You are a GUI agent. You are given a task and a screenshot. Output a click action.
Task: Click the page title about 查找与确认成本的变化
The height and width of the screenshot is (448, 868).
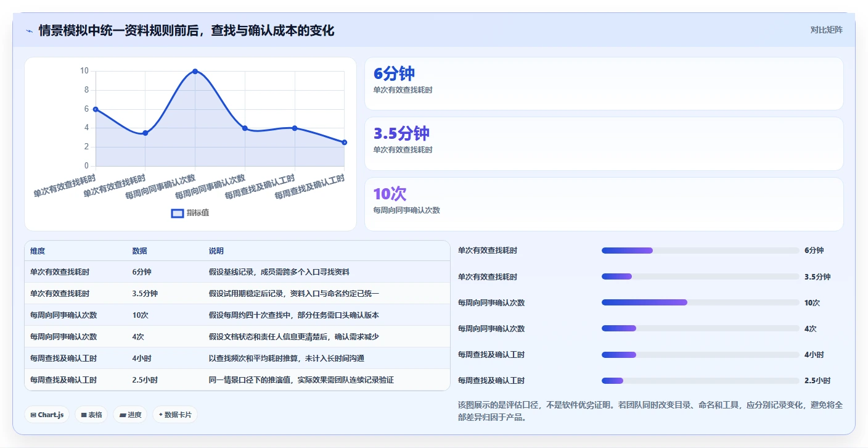coord(186,30)
